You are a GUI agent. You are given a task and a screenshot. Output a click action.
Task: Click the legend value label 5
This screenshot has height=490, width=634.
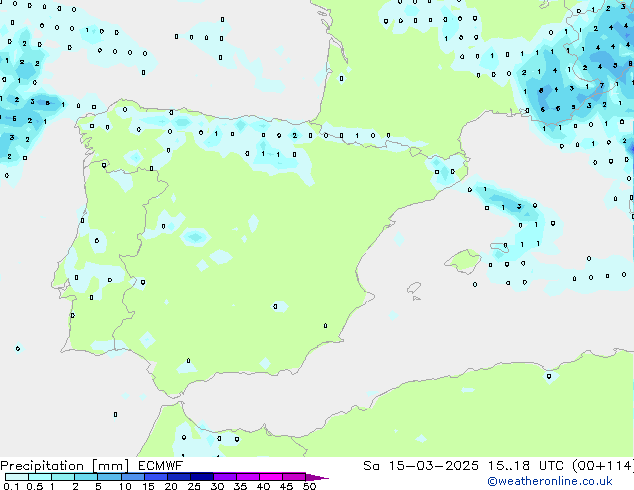[x=98, y=487]
